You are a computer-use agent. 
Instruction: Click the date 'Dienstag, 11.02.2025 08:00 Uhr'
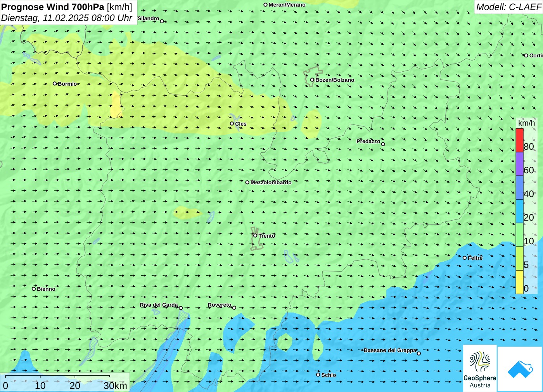point(67,18)
